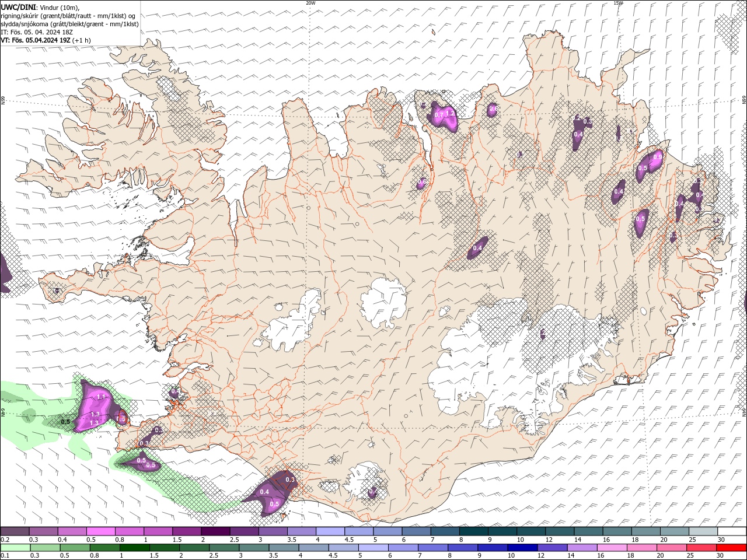Click the number 0.1 under the lower legend row
This screenshot has height=560, width=747.
point(5,556)
